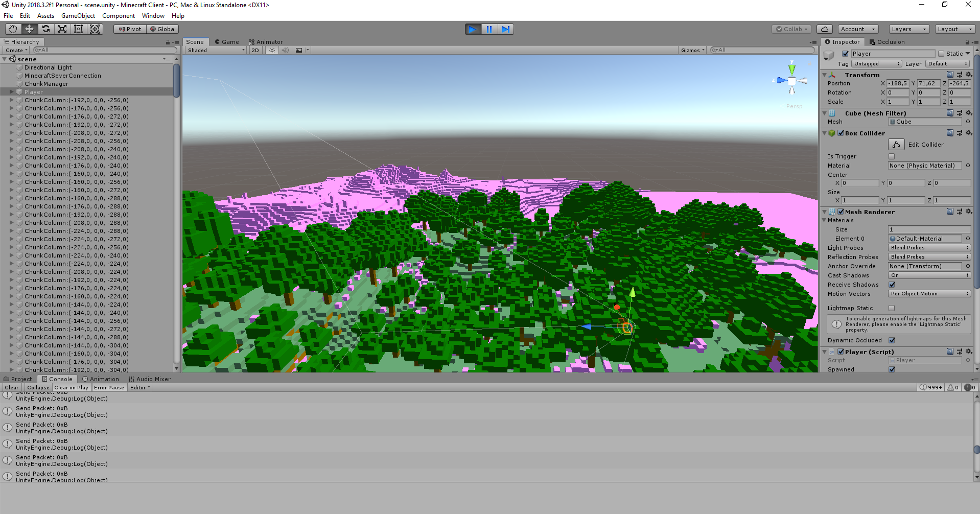Click the Step frame button
980x514 pixels.
click(x=505, y=29)
